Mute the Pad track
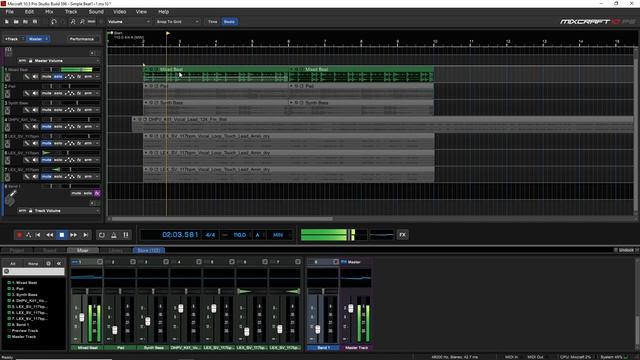The image size is (640, 360). tap(47, 93)
